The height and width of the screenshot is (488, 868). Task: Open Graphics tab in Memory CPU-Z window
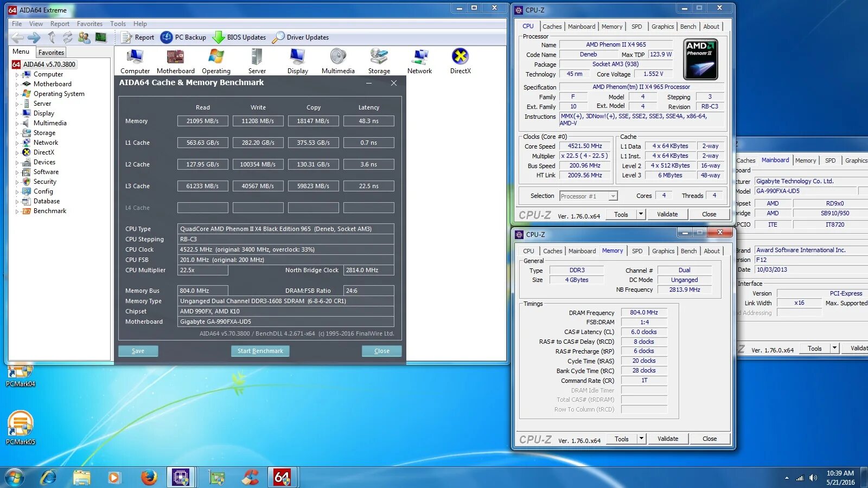(x=663, y=251)
